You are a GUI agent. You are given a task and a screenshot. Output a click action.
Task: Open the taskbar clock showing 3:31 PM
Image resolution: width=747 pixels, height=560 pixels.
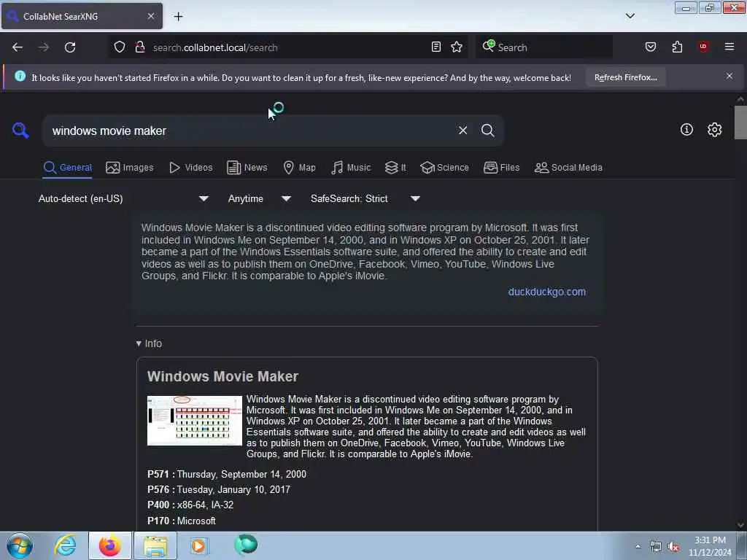pyautogui.click(x=710, y=546)
